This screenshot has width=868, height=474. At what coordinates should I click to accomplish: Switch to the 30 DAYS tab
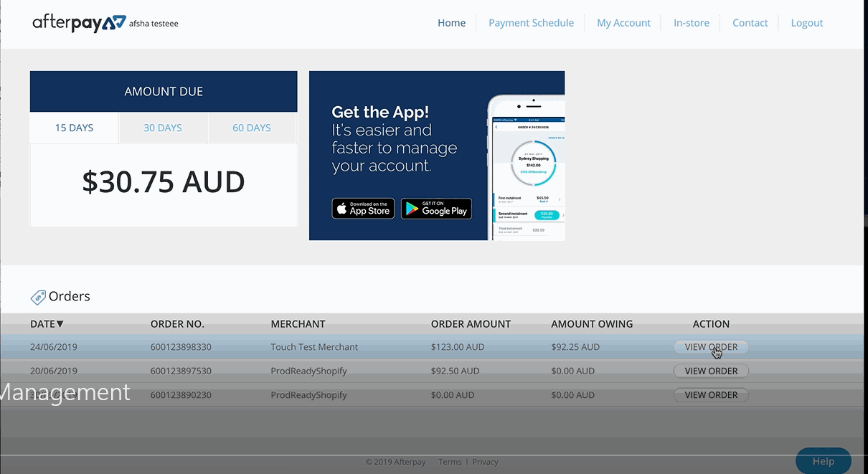(x=163, y=128)
